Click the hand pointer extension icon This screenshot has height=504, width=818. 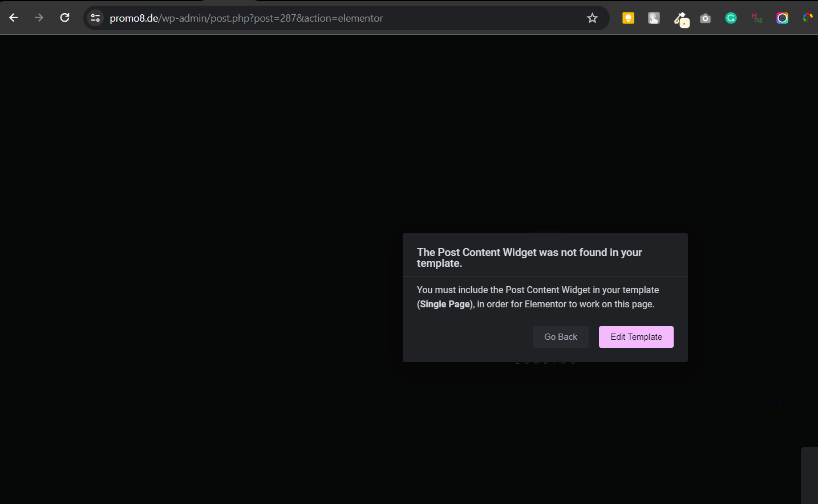coord(654,18)
